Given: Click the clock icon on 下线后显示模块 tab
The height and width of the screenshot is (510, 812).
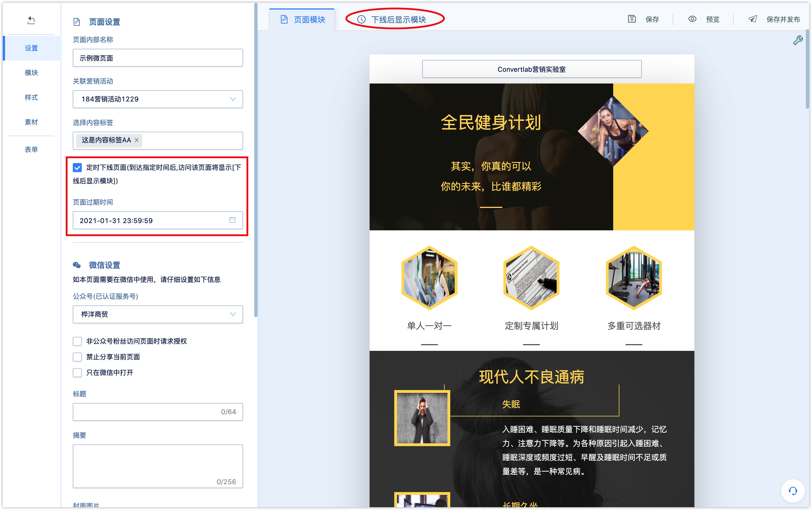Looking at the screenshot, I should click(361, 20).
